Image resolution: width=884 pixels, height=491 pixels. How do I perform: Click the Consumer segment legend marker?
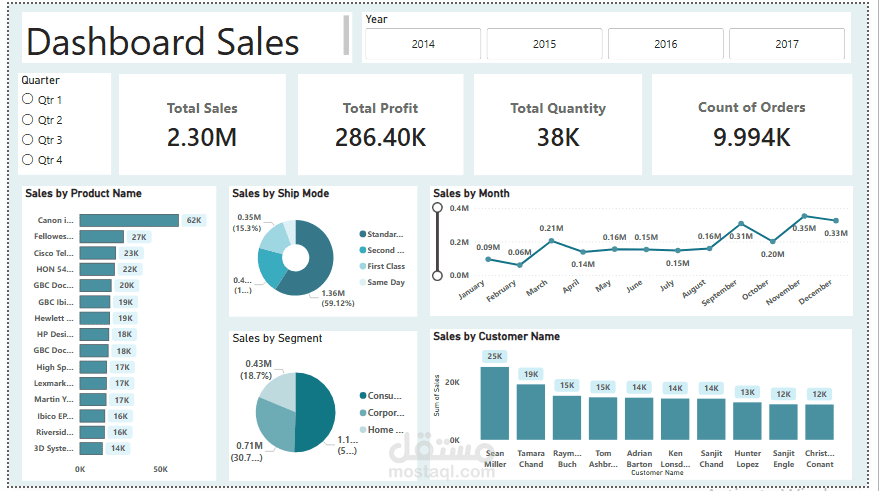(x=363, y=396)
